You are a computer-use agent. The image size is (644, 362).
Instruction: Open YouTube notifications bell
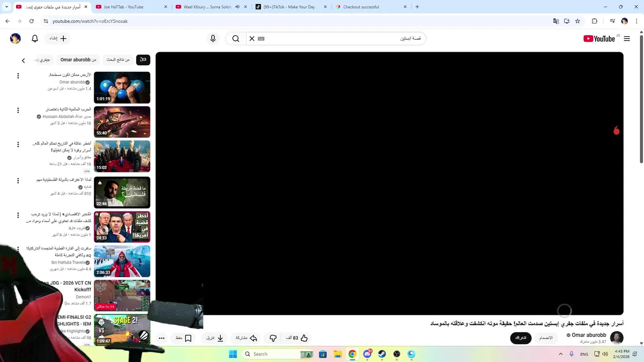click(x=35, y=39)
